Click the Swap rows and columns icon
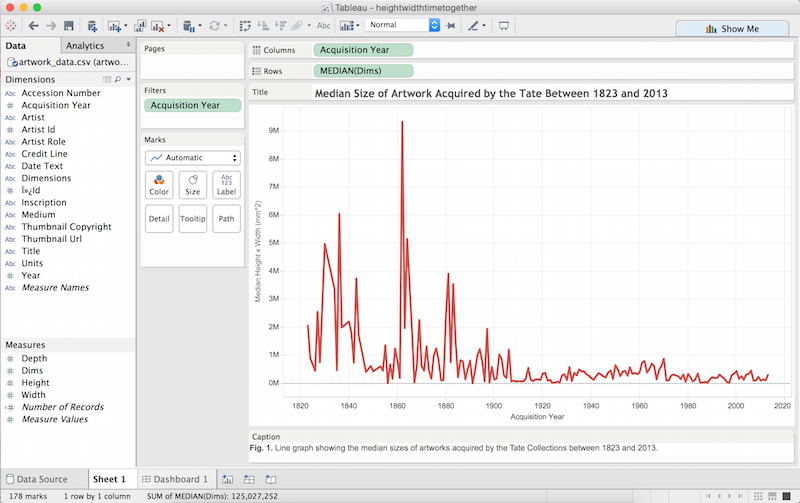800x503 pixels. 245,26
